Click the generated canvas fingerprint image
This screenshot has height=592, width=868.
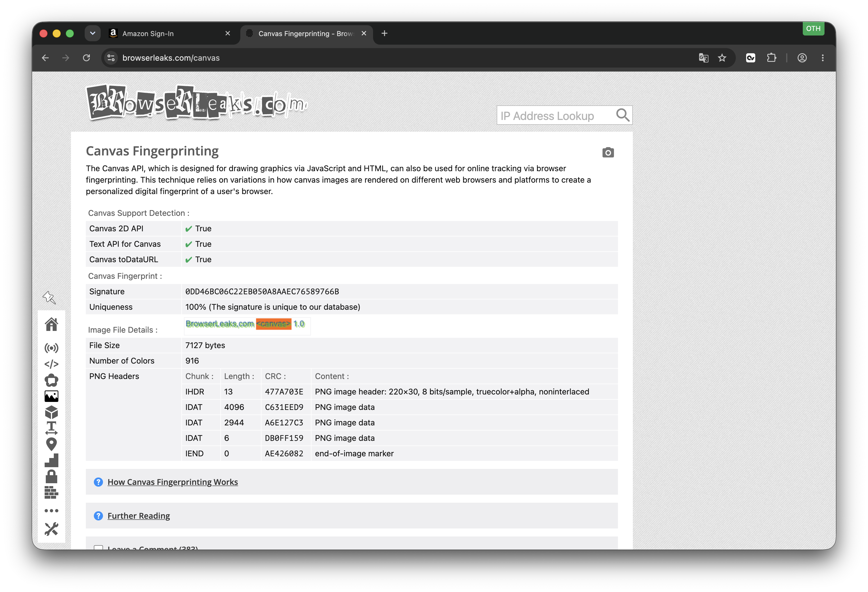(x=247, y=324)
